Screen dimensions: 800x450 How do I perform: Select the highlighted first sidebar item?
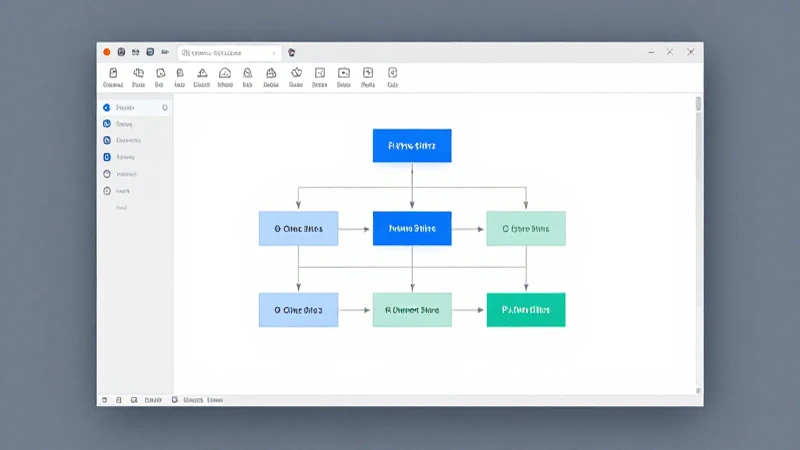point(135,108)
